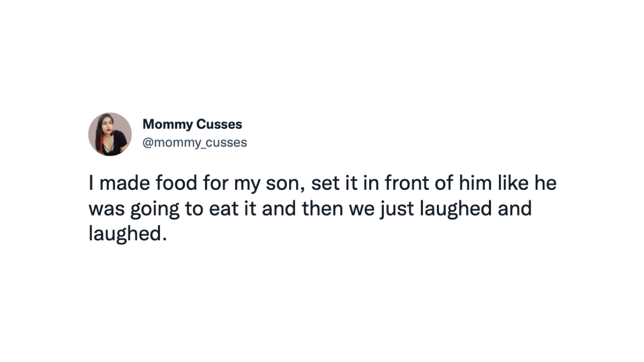Click the @mommy_cusses handle
Screen dimensions: 644x362
[x=194, y=143]
